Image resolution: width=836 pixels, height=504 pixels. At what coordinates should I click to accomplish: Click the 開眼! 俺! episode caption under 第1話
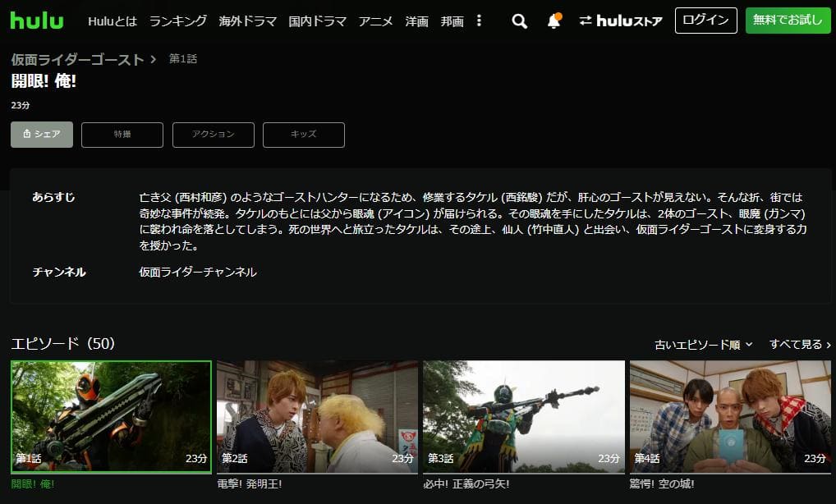click(x=33, y=484)
